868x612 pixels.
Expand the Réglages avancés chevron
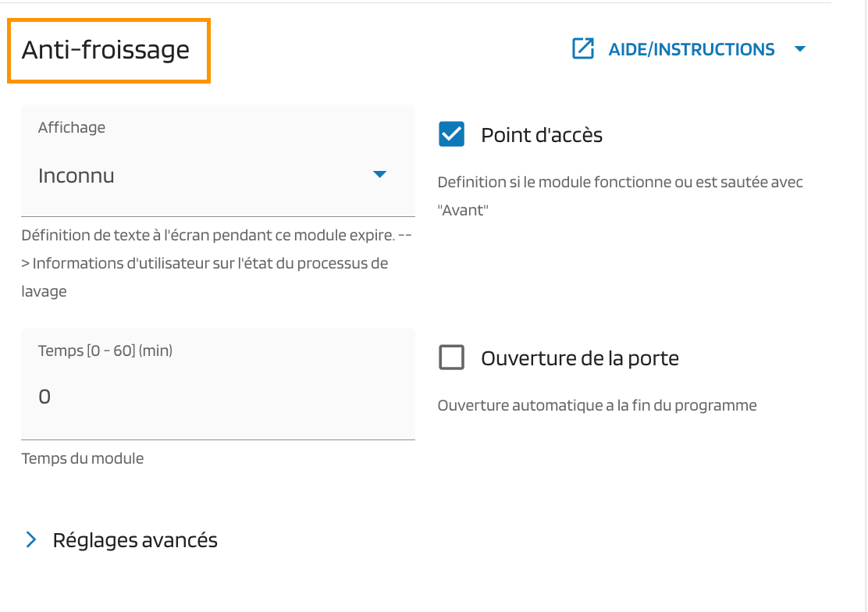tap(31, 539)
